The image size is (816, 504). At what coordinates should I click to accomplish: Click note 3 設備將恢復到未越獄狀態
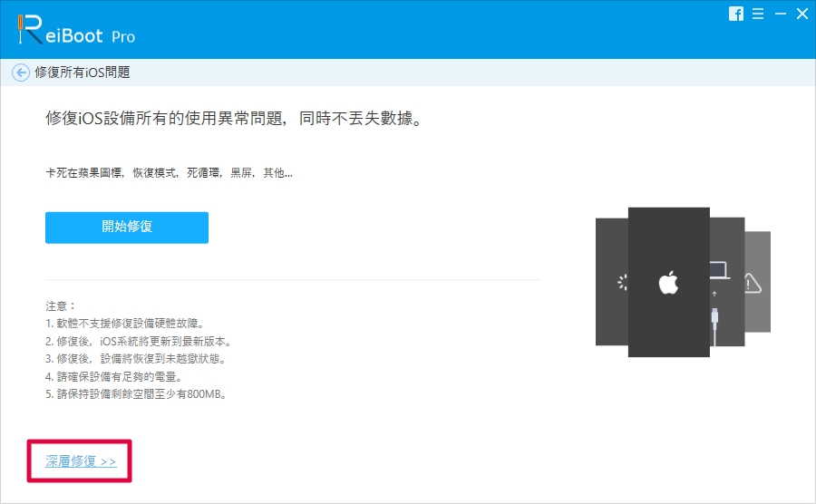[x=136, y=359]
